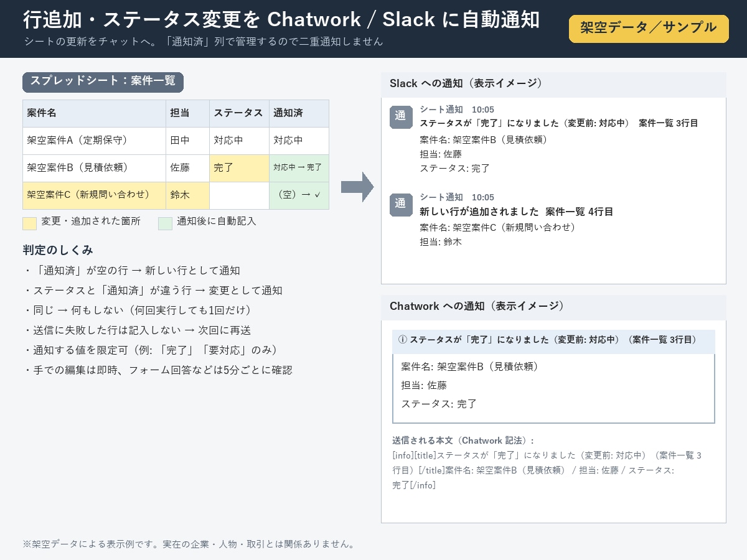This screenshot has width=747, height=560.
Task: Click the main title 行追加・ステータス変更を…自動通知
Action: click(281, 20)
